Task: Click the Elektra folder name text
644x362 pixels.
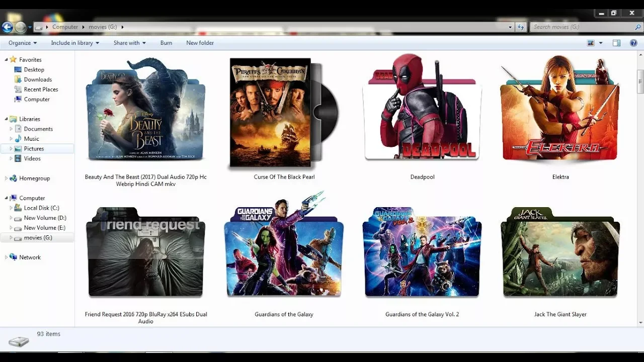Action: [560, 177]
